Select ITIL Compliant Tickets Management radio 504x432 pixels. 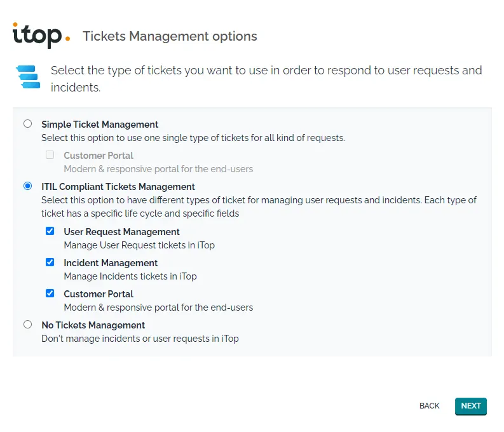pos(27,186)
